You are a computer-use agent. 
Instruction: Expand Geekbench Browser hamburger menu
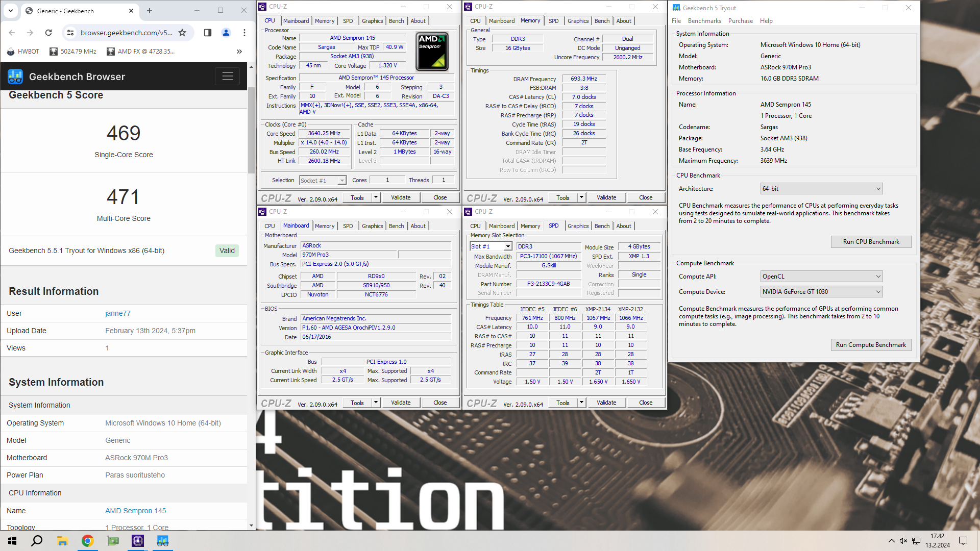[x=228, y=76]
